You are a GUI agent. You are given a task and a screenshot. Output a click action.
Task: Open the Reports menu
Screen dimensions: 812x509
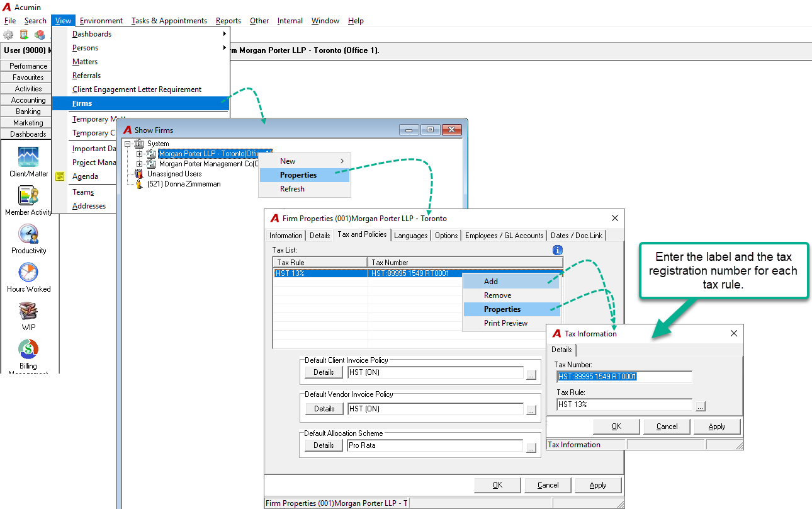coord(228,21)
